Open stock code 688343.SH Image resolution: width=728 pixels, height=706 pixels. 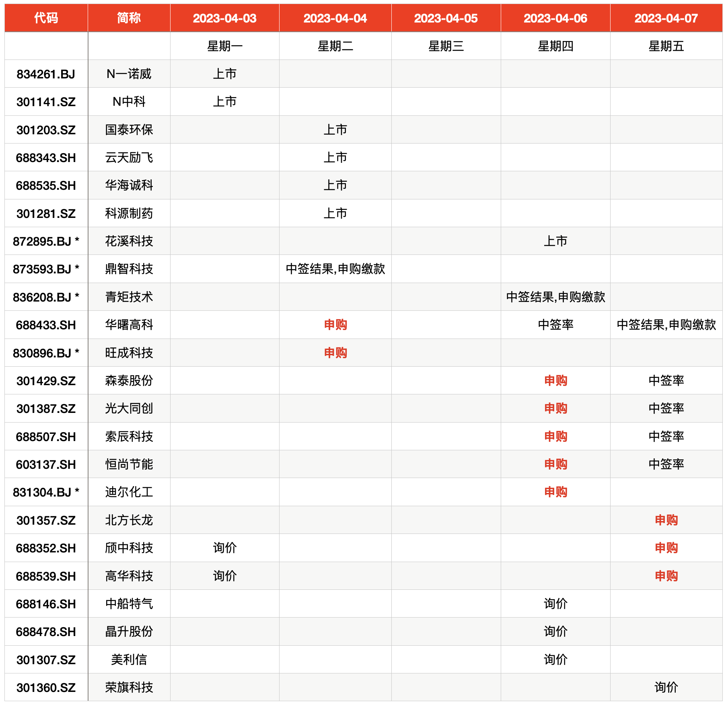coord(46,158)
